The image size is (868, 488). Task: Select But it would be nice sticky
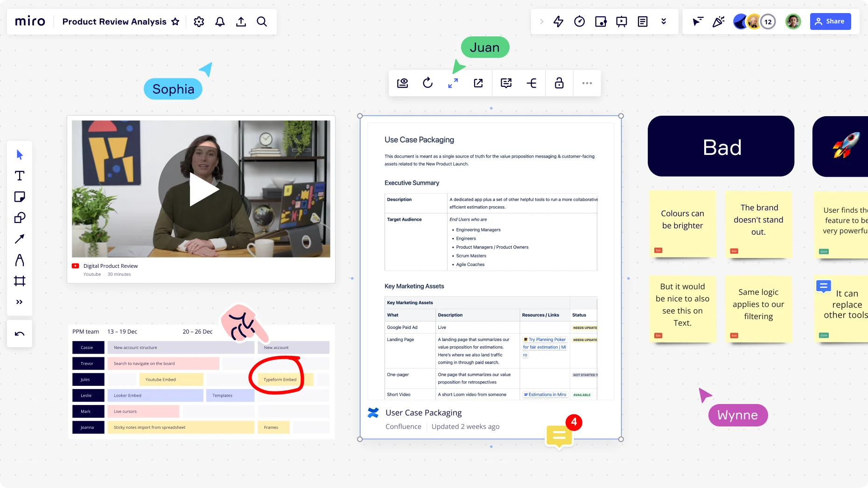click(x=682, y=309)
